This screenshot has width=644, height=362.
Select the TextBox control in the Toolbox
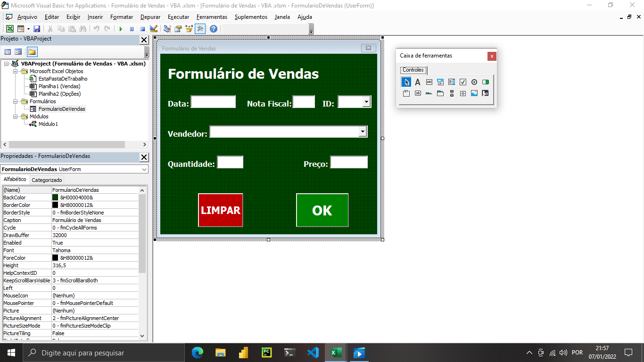[429, 82]
